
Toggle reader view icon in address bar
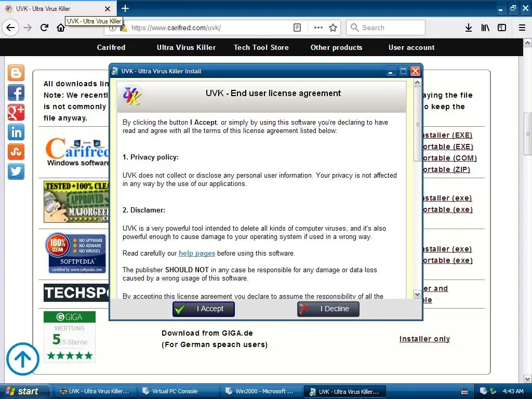[297, 28]
